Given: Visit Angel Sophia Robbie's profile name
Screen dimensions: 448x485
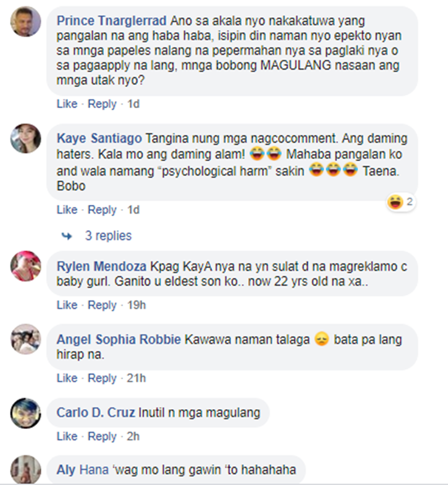Looking at the screenshot, I should tap(118, 339).
